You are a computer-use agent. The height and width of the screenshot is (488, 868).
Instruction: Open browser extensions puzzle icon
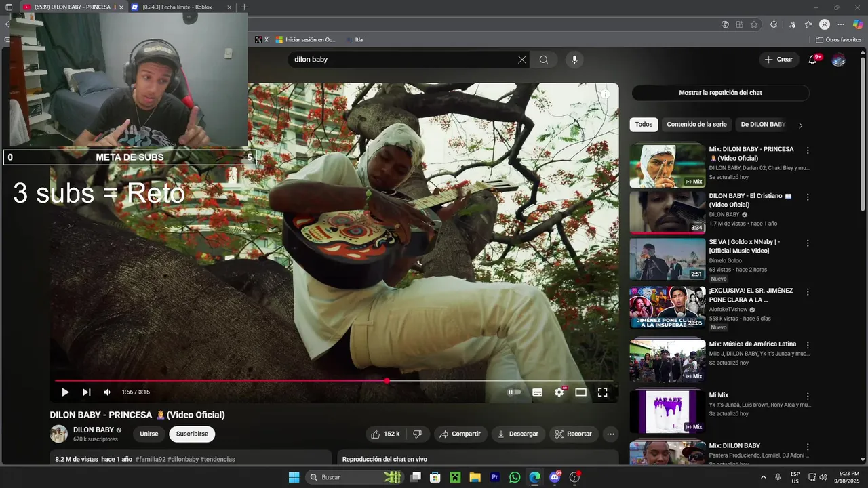click(774, 24)
